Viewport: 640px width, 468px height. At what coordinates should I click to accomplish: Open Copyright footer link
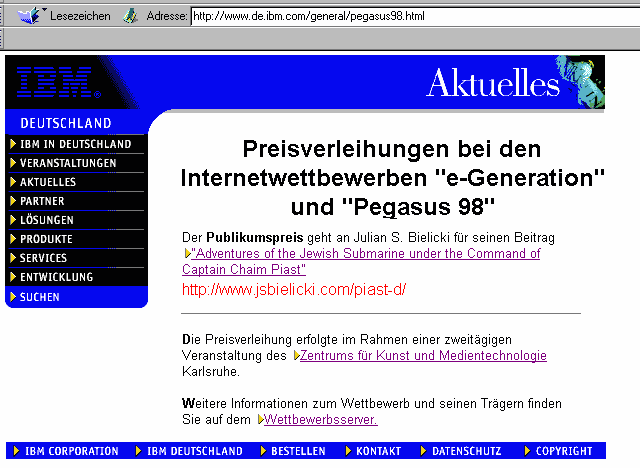pos(564,451)
